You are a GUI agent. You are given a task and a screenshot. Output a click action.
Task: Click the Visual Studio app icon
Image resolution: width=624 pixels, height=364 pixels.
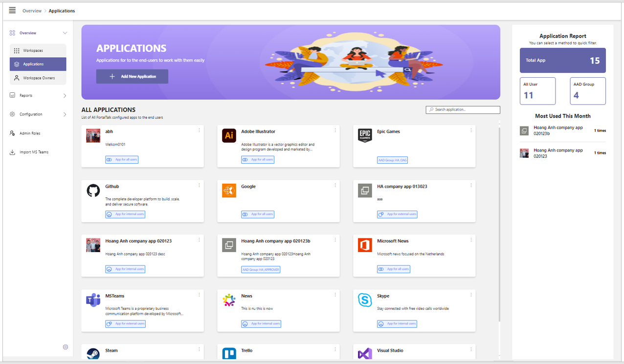tap(365, 353)
